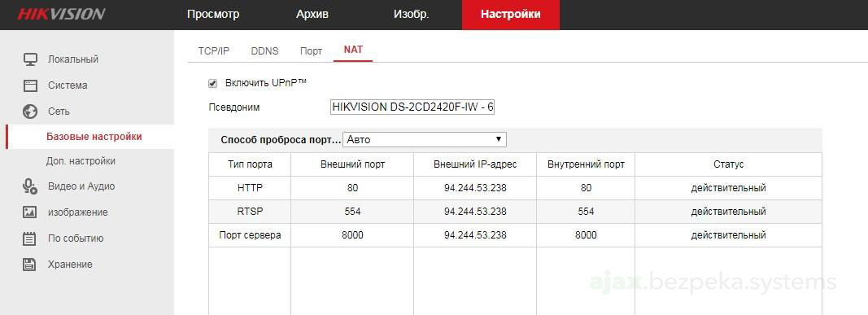Select the NAT tab
The height and width of the screenshot is (315, 868).
pos(353,50)
